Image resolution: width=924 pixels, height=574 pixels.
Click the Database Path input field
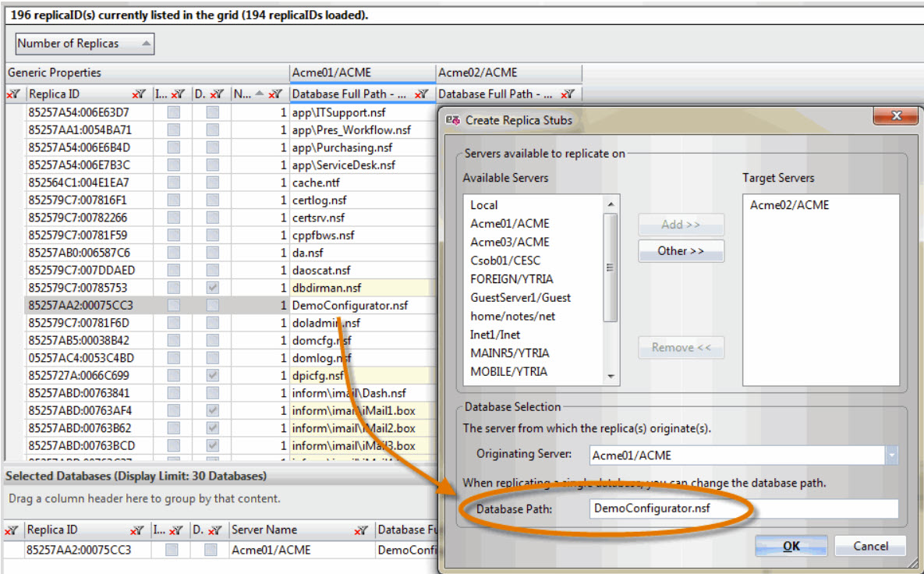point(743,508)
